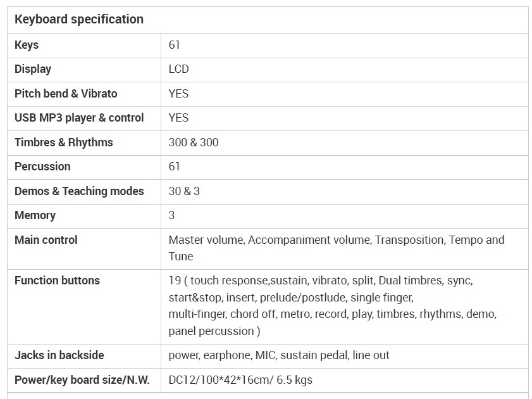Select the 'Main control' row label

[x=46, y=240]
